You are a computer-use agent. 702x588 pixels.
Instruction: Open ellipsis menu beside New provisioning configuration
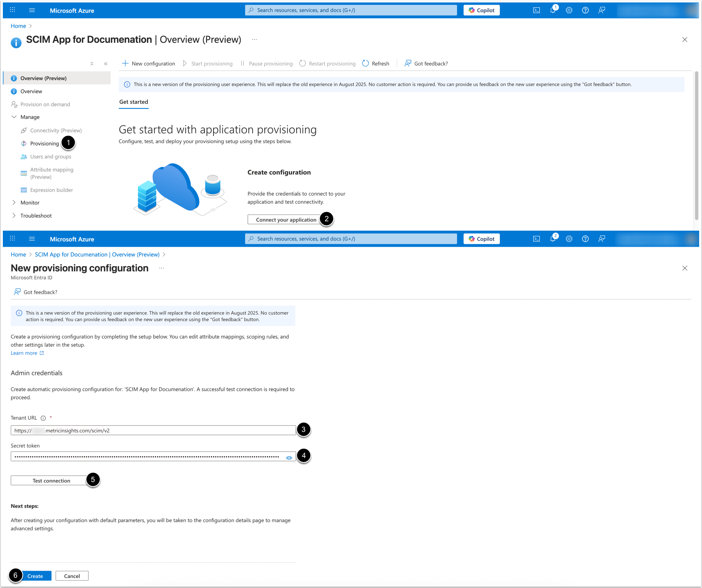pos(162,268)
